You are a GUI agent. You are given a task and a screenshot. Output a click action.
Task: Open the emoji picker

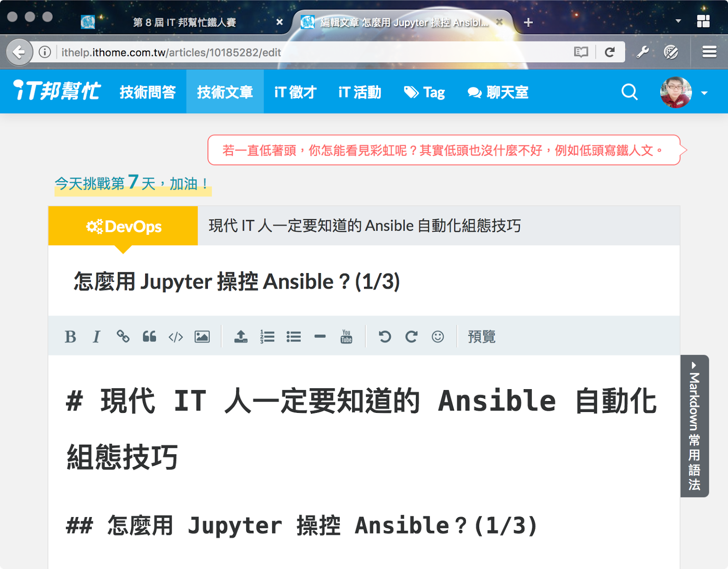[438, 336]
